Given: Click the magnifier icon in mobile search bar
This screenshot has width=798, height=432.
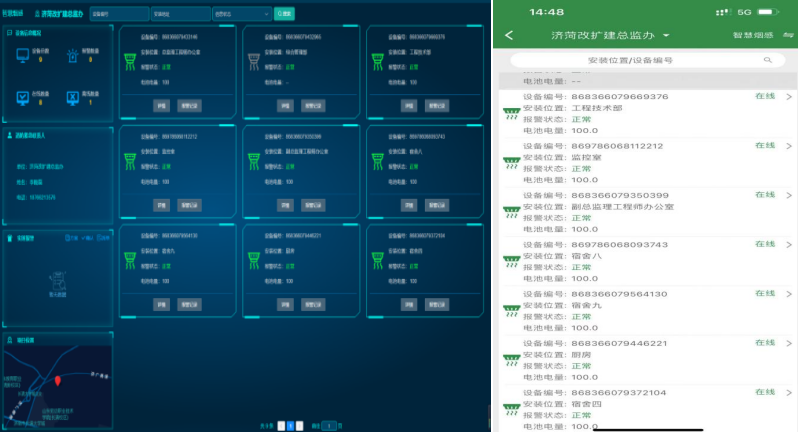Looking at the screenshot, I should (x=769, y=60).
